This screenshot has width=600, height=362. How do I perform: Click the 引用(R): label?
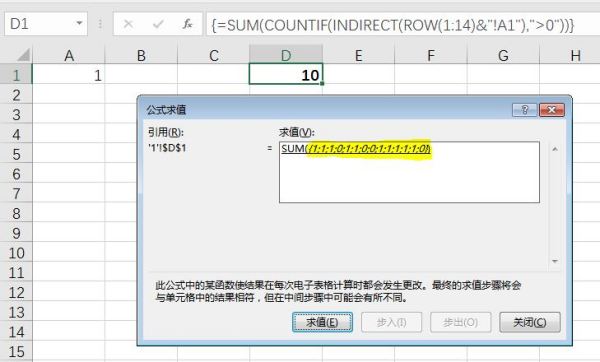pos(166,132)
